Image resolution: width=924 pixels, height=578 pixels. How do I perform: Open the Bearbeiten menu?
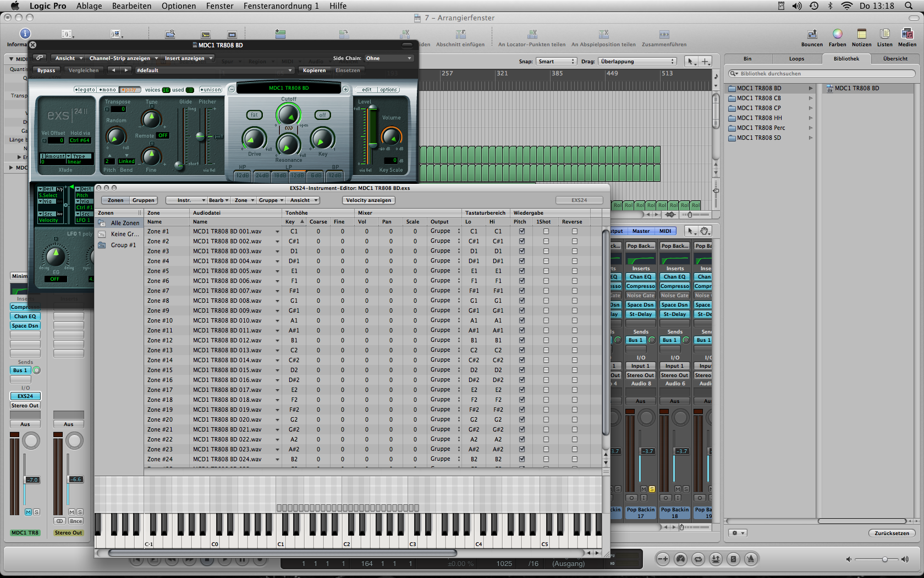pos(131,6)
